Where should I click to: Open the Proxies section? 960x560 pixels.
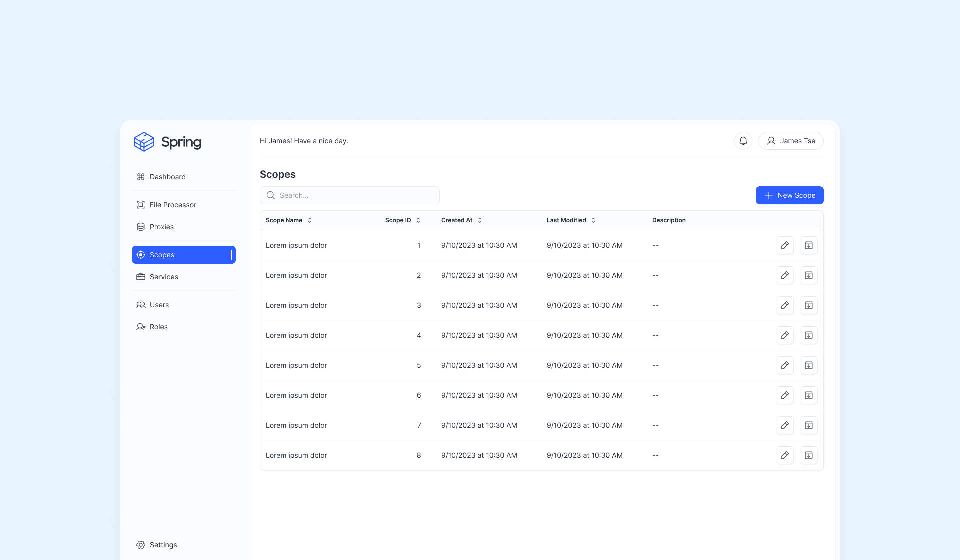162,227
